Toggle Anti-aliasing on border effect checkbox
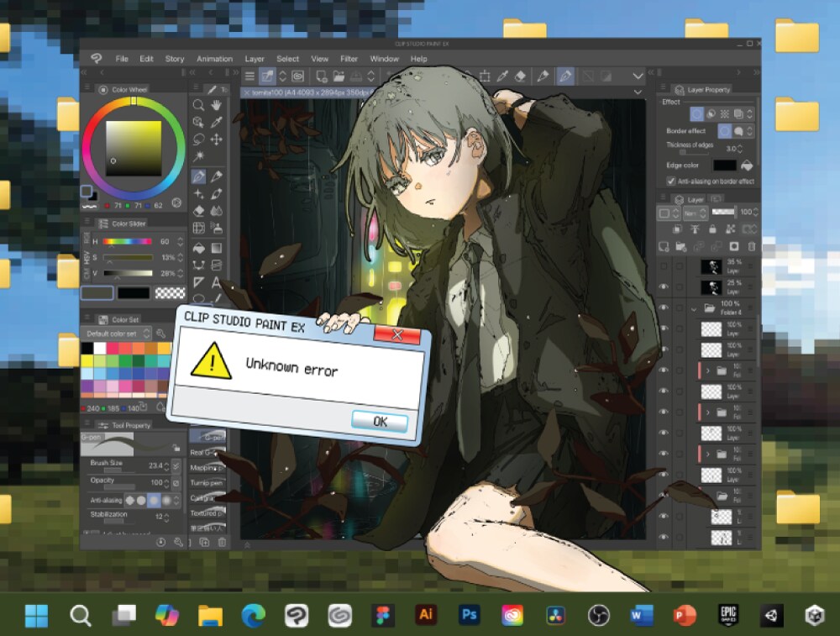This screenshot has height=636, width=840. point(670,181)
